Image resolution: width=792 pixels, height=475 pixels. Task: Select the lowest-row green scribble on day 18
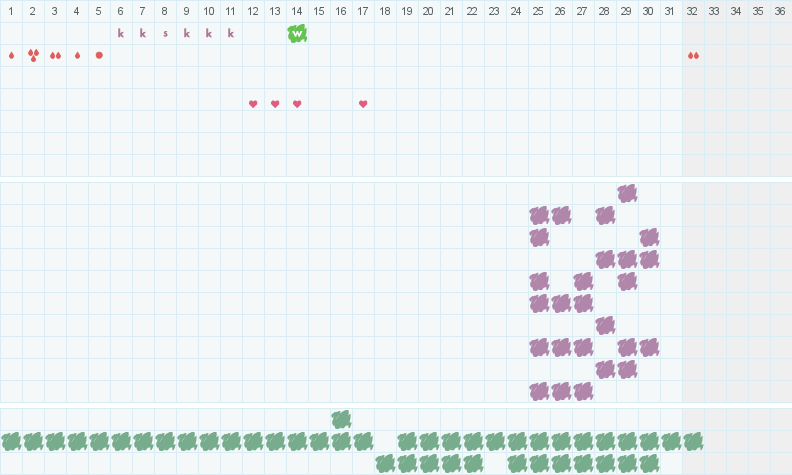385,463
